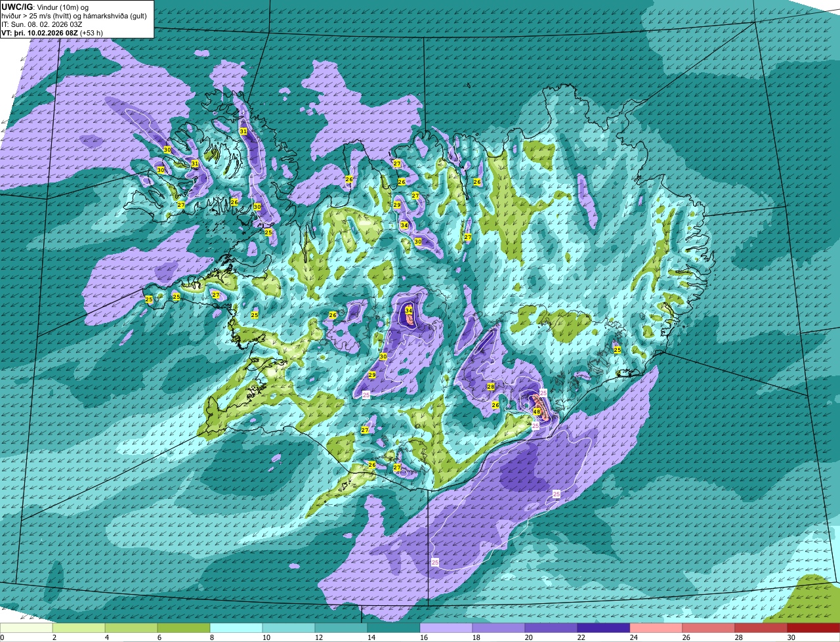Click the legend tick label '6'
This screenshot has width=840, height=642.
point(159,637)
